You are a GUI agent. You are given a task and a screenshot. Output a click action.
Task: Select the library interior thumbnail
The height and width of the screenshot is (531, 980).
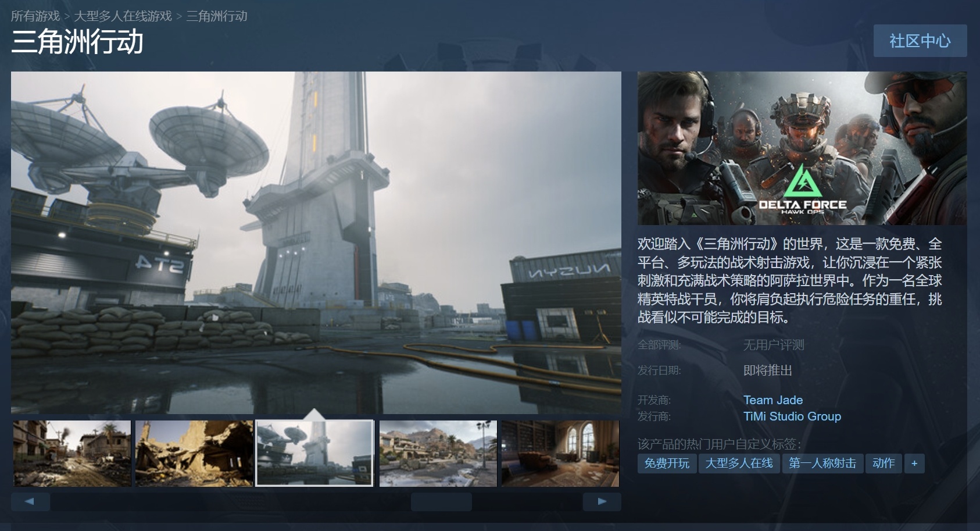coord(560,454)
